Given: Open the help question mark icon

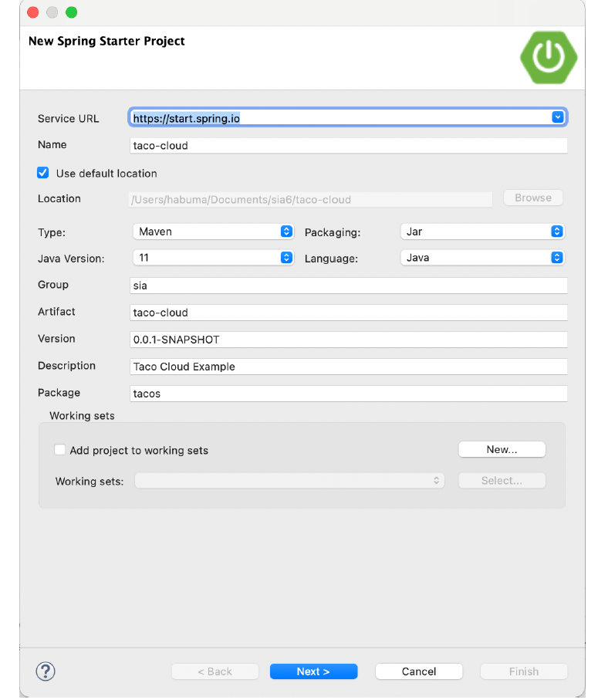Looking at the screenshot, I should click(x=45, y=671).
